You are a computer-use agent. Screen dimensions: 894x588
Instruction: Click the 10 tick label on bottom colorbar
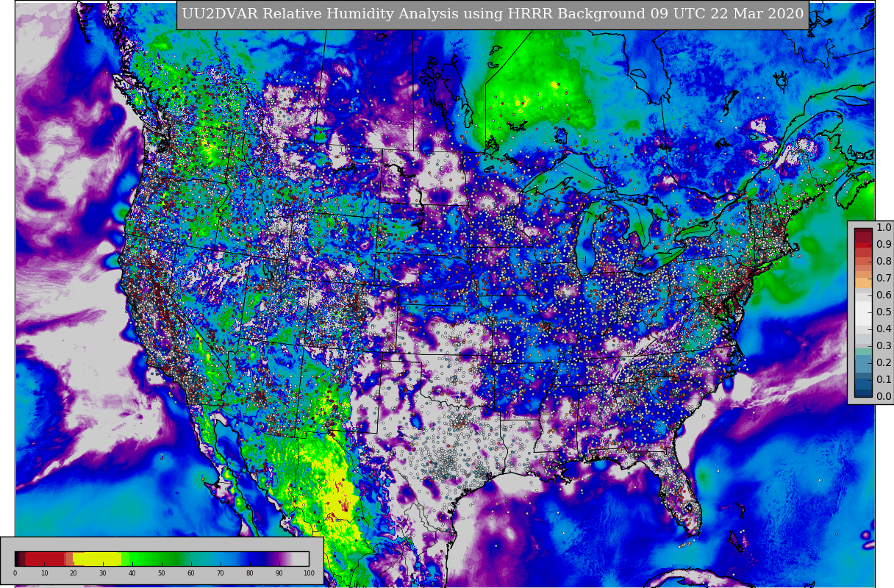click(44, 573)
